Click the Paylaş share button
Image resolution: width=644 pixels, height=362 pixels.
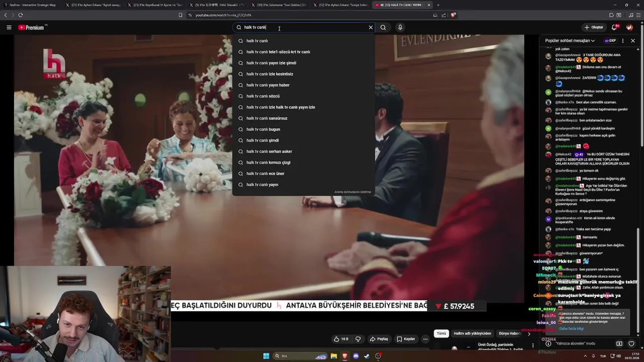(x=379, y=339)
